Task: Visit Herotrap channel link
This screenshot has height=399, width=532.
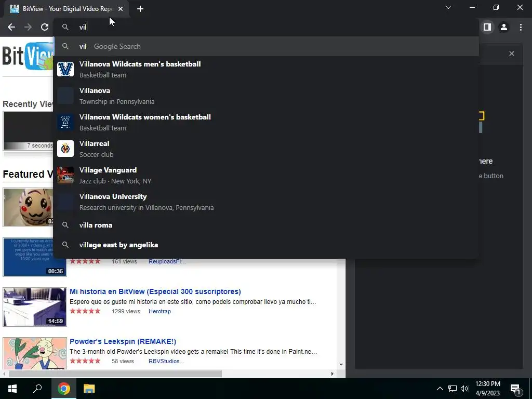Action: point(159,311)
